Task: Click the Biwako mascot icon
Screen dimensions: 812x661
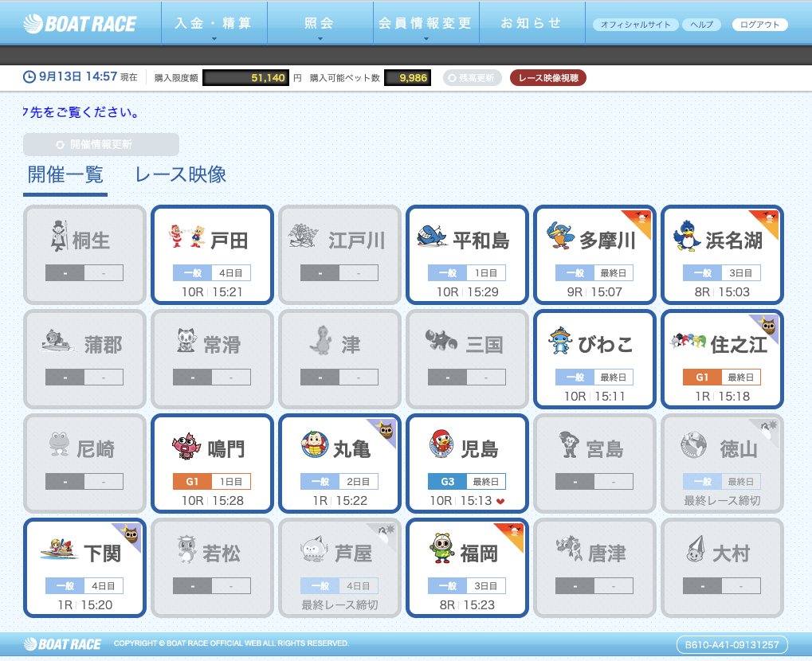Action: point(560,341)
